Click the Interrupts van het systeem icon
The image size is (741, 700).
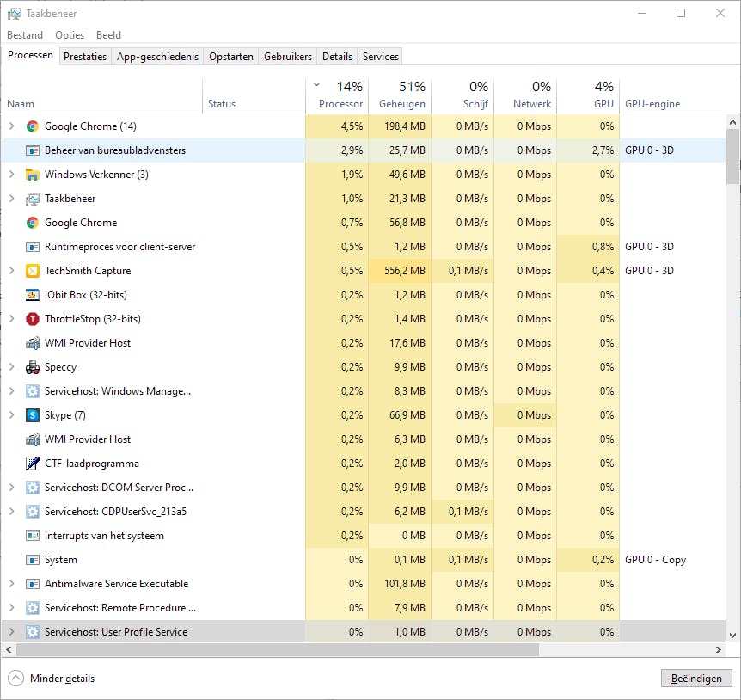point(32,536)
